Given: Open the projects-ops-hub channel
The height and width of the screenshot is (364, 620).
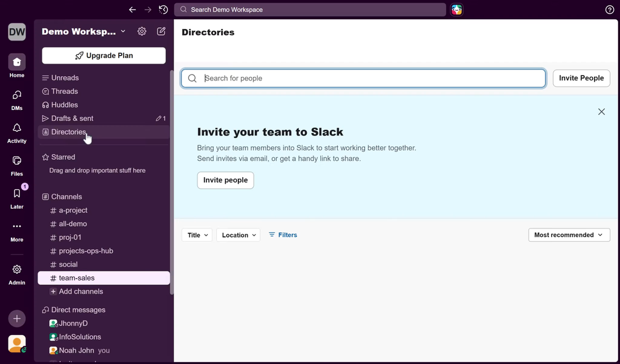Looking at the screenshot, I should [85, 251].
